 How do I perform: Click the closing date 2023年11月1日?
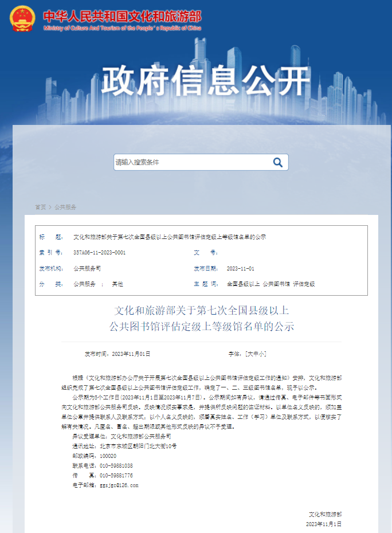tap(324, 524)
